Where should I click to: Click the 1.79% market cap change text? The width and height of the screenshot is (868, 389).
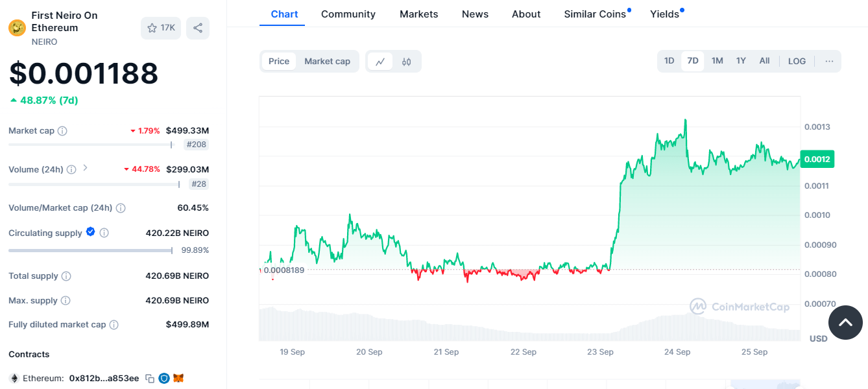point(145,130)
